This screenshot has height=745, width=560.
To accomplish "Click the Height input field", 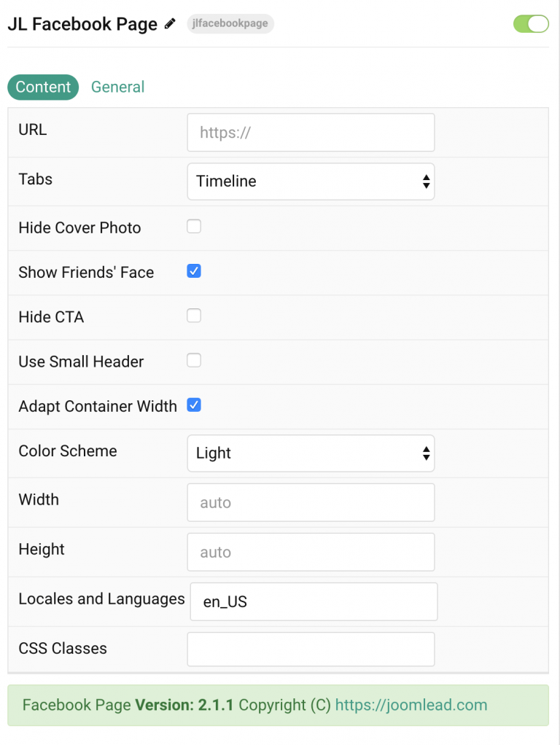I will [x=311, y=552].
